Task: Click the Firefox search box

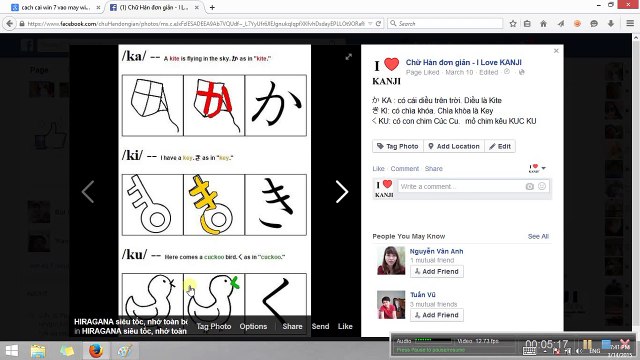Action: click(x=445, y=24)
